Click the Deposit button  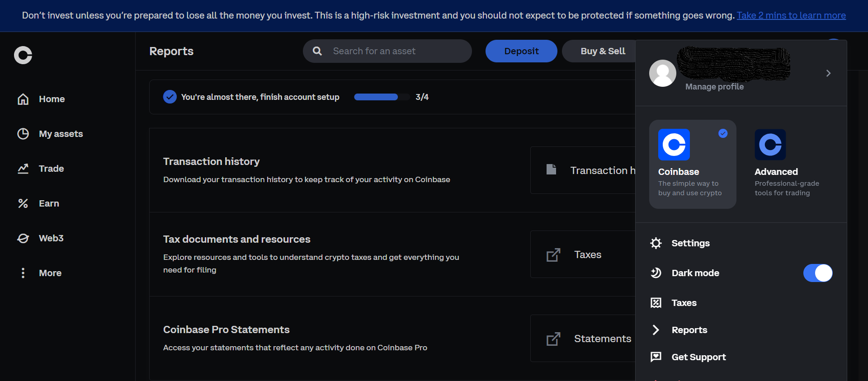(521, 51)
